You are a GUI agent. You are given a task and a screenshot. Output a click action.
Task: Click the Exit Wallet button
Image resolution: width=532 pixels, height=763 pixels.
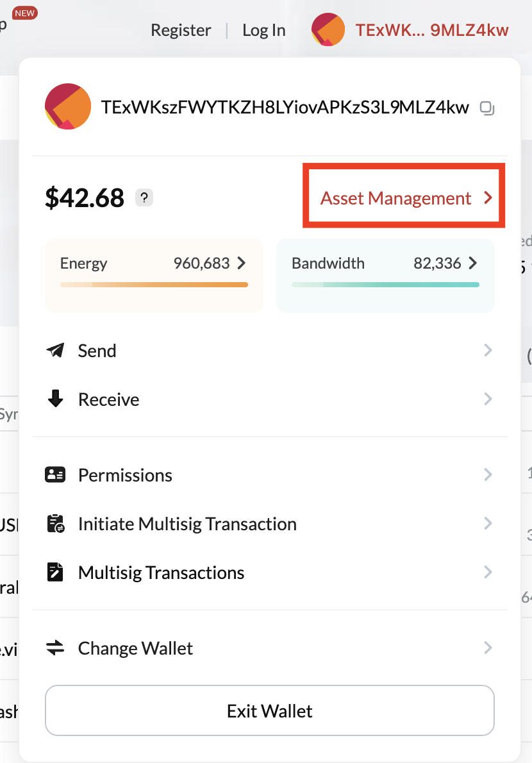coord(269,710)
